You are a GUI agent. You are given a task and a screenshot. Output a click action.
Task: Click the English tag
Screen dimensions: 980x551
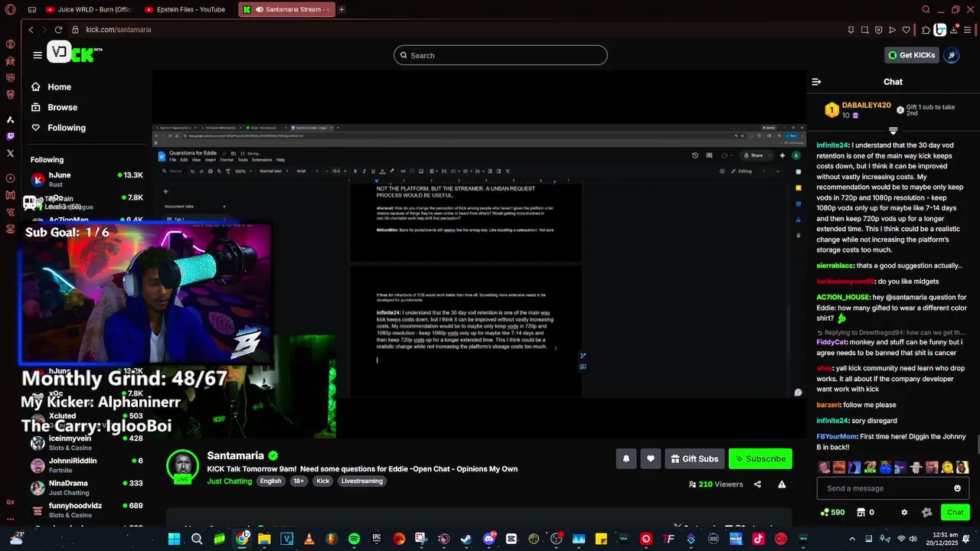pyautogui.click(x=270, y=481)
